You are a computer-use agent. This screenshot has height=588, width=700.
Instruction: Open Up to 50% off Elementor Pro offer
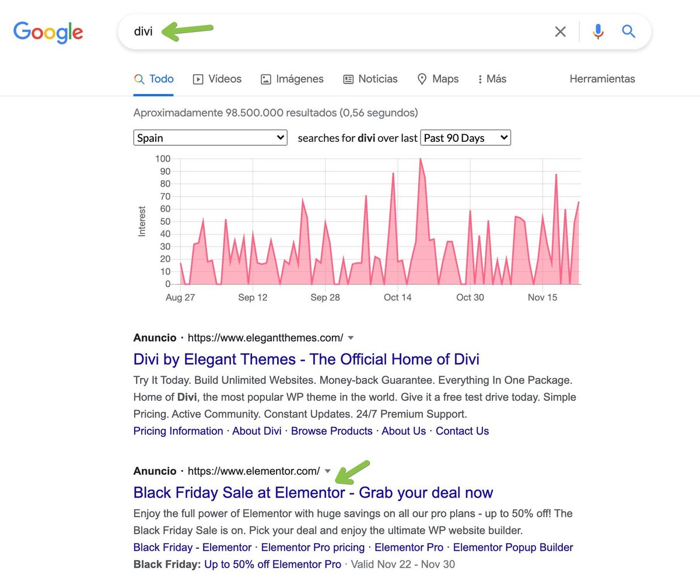click(x=273, y=564)
